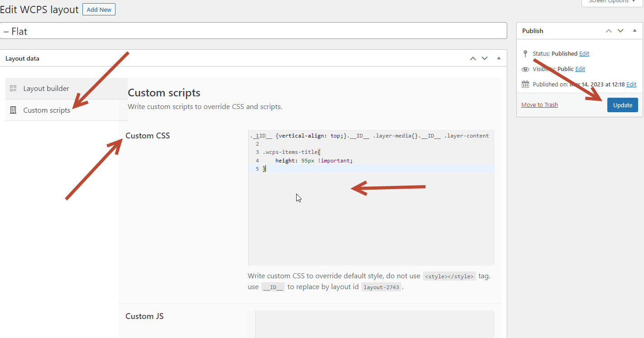Click the Layout data panel title
The height and width of the screenshot is (338, 644).
click(22, 58)
